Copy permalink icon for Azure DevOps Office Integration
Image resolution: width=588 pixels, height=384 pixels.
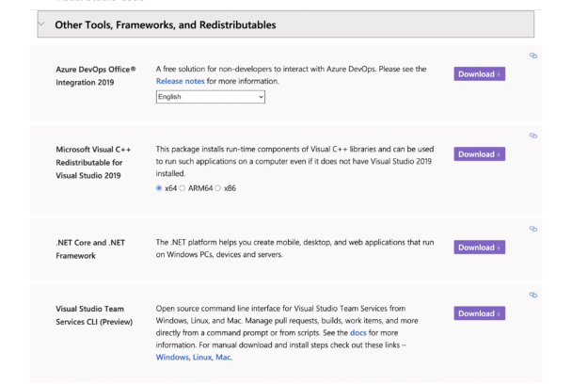click(x=533, y=56)
